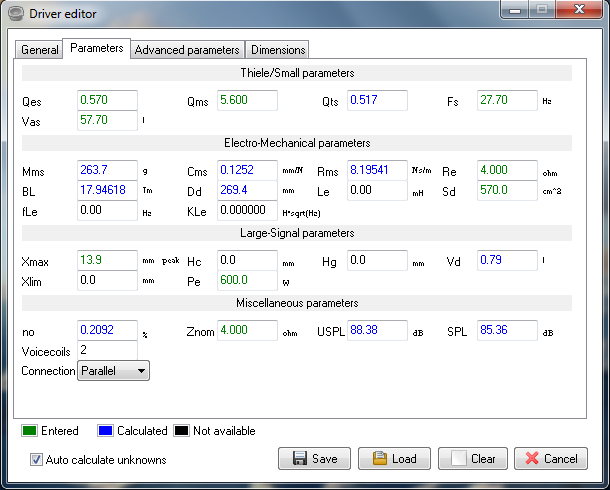This screenshot has width=610, height=490.
Task: Click the floppy disk icon on Save
Action: tap(300, 458)
